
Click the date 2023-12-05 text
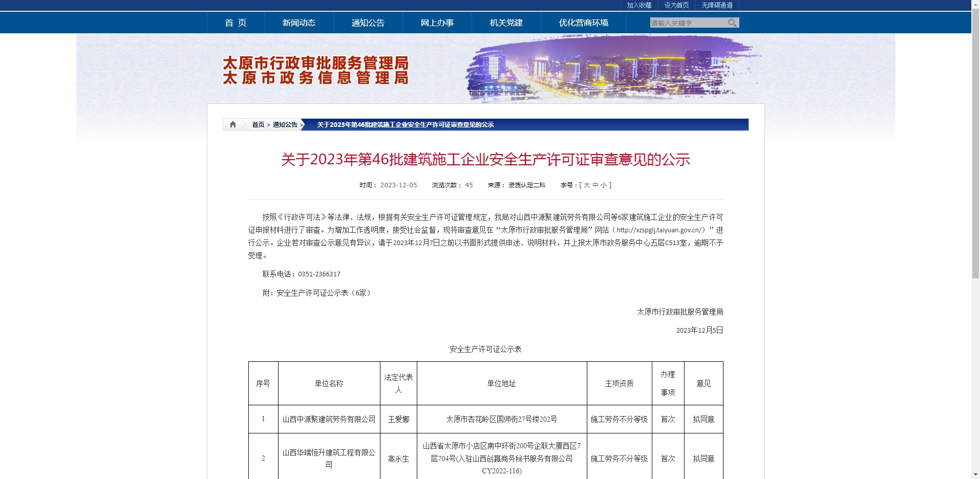click(398, 185)
